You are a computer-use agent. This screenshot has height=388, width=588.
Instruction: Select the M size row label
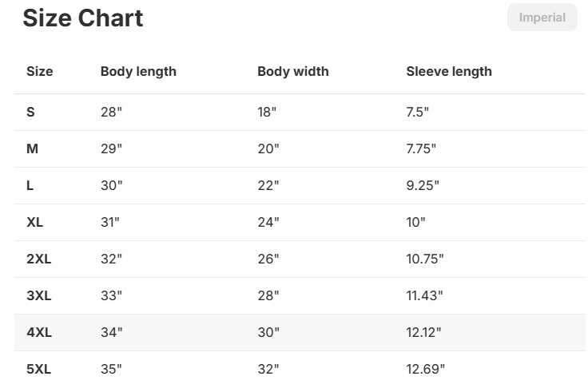coord(33,148)
